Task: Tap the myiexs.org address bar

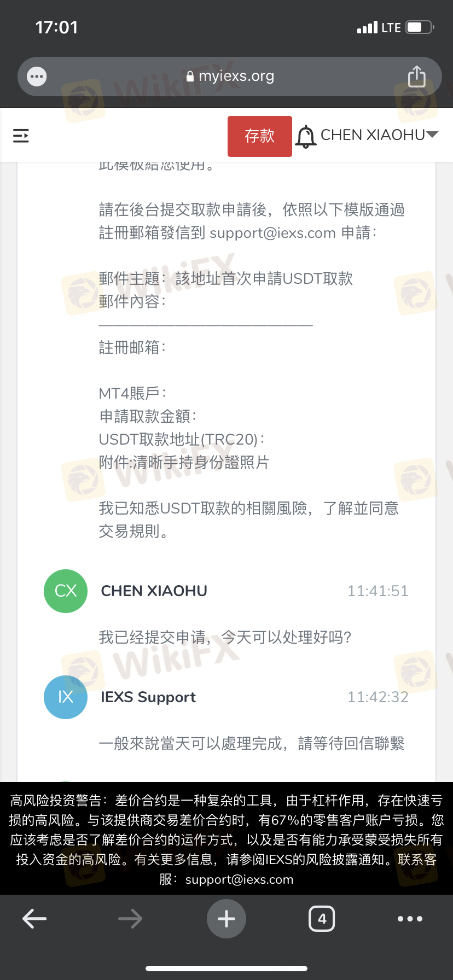Action: (230, 77)
